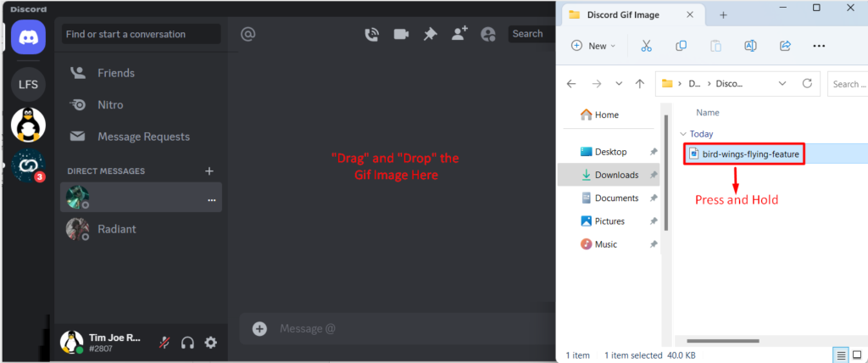Click Find or start a conversation field
The height and width of the screenshot is (363, 868).
pos(142,34)
